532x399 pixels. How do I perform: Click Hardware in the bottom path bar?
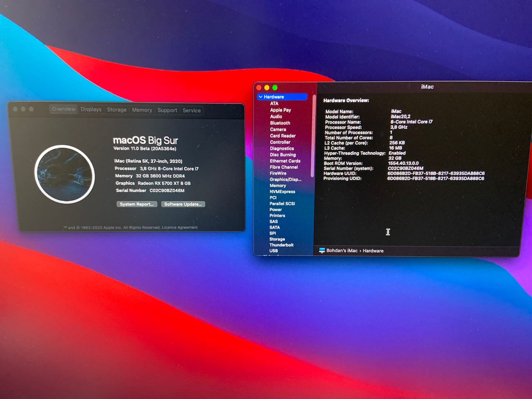point(373,251)
